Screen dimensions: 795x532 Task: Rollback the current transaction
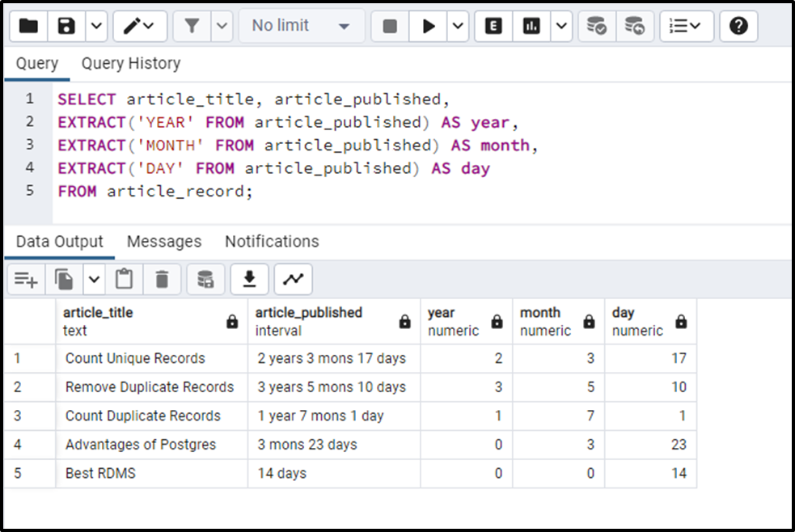[636, 25]
